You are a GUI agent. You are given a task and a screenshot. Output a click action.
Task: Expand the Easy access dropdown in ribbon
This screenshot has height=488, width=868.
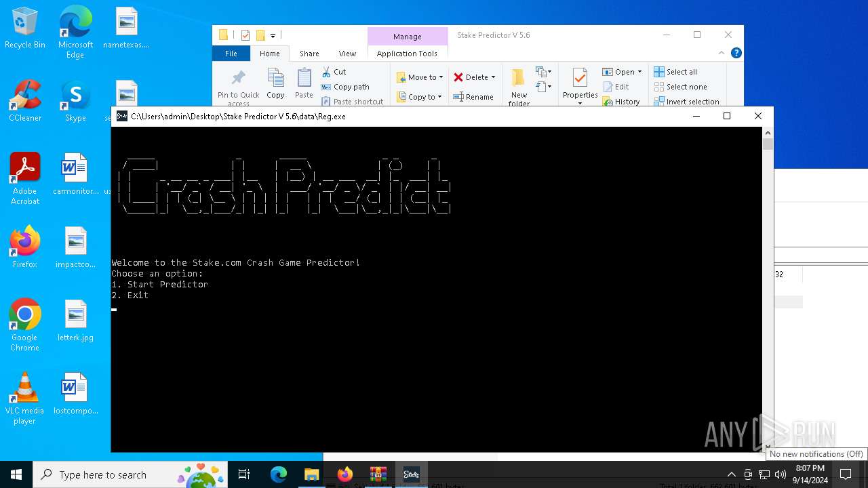coord(543,86)
